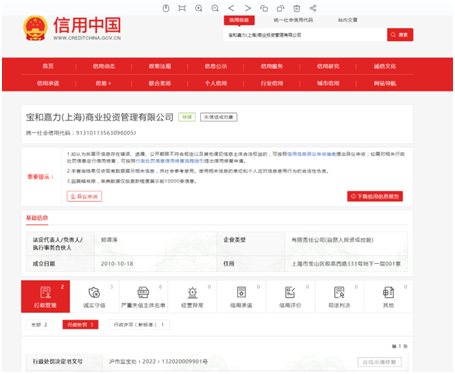Screen dimensions: 455x374
Task: Open 诚信文化 in the navigation bar
Action: click(385, 66)
